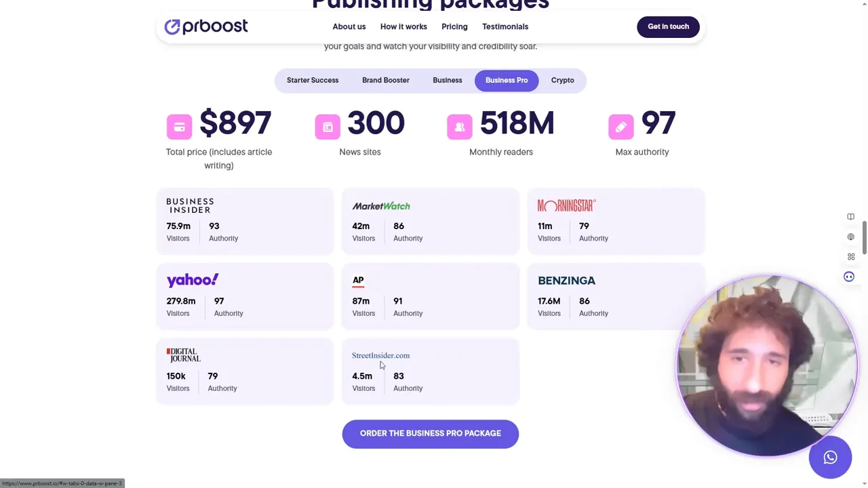The image size is (868, 488).
Task: Open the four-squares grid sidebar icon
Action: pyautogui.click(x=850, y=257)
